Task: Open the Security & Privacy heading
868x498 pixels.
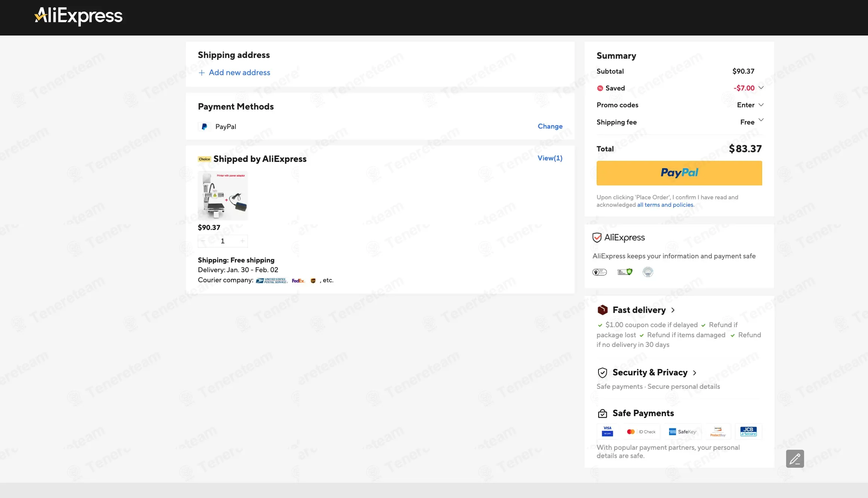Action: pyautogui.click(x=650, y=372)
